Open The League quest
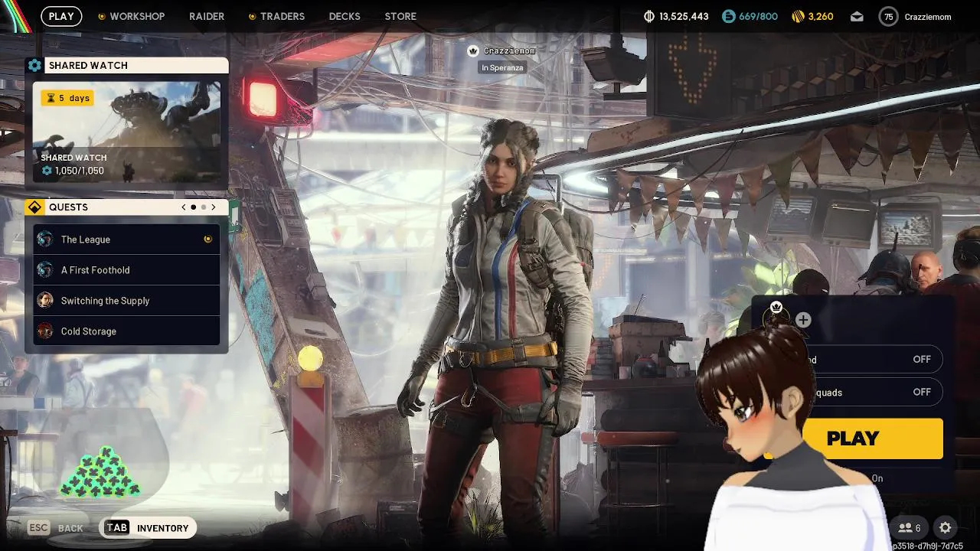980x551 pixels. 126,240
